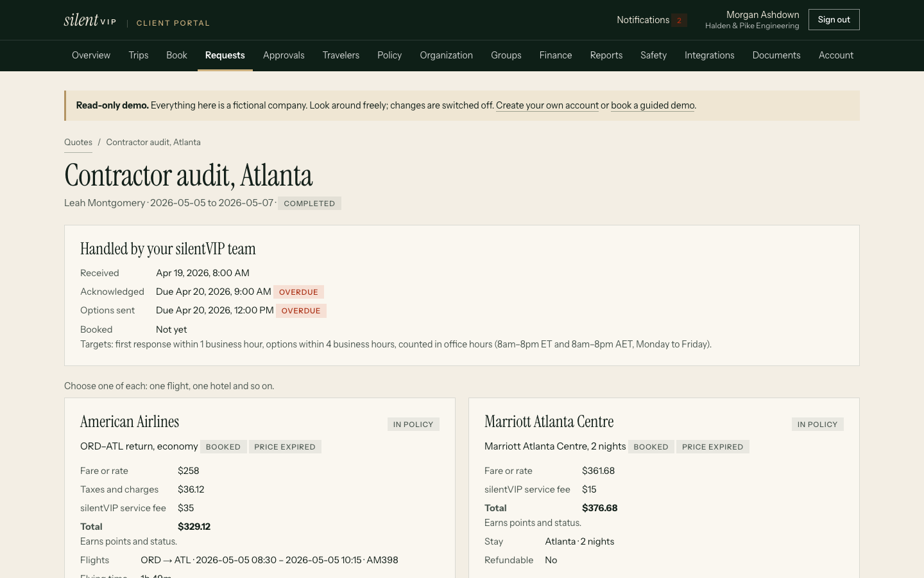
Task: Open the Finance tab
Action: pyautogui.click(x=556, y=55)
